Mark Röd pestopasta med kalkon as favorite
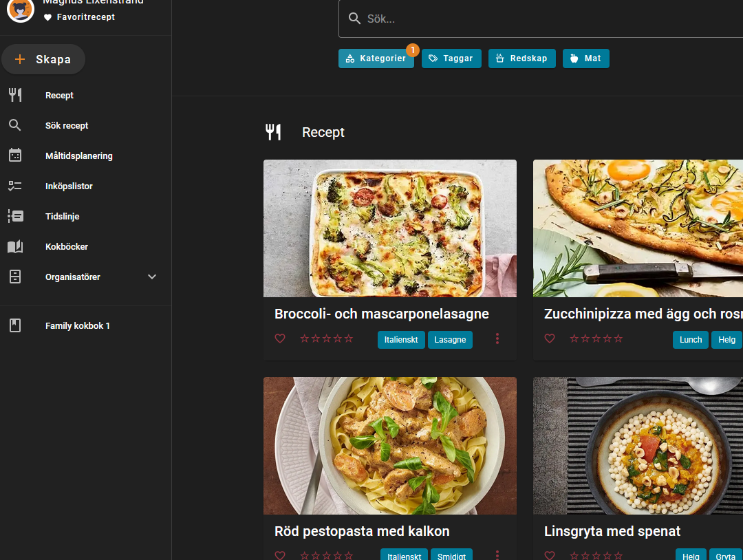743x560 pixels. pos(280,555)
